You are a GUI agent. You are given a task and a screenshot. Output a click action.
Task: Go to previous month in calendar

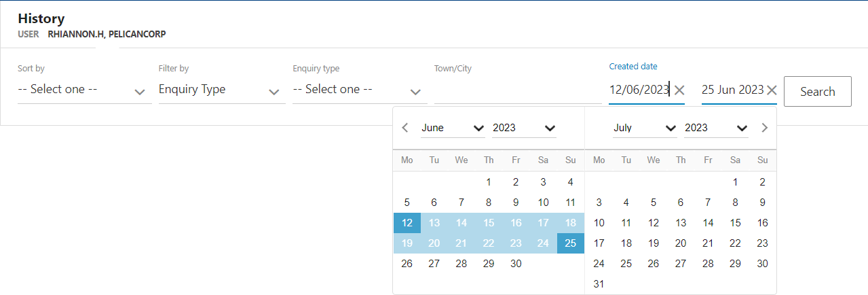[x=405, y=128]
